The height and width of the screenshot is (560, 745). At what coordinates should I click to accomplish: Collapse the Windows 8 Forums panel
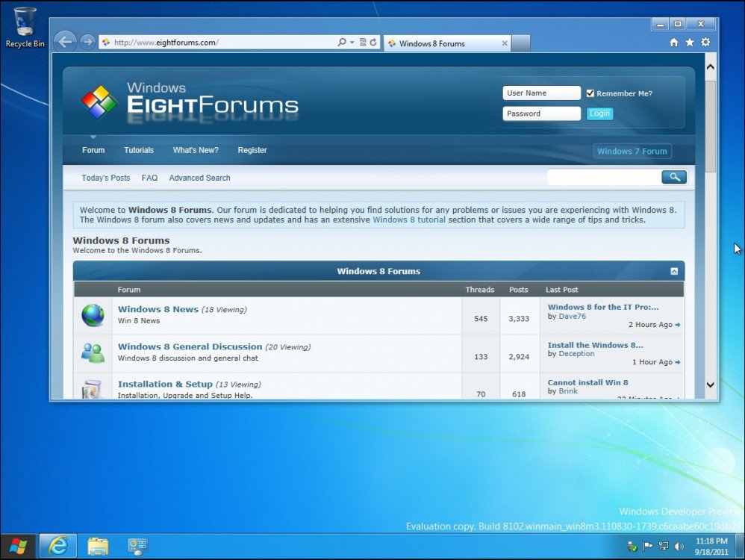676,271
